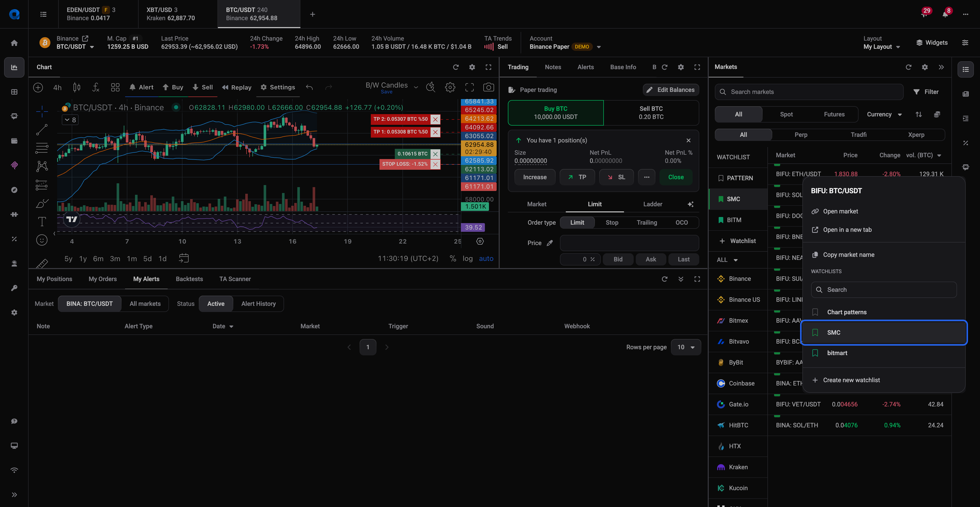
Task: Open the TA Scanner tab
Action: (235, 279)
